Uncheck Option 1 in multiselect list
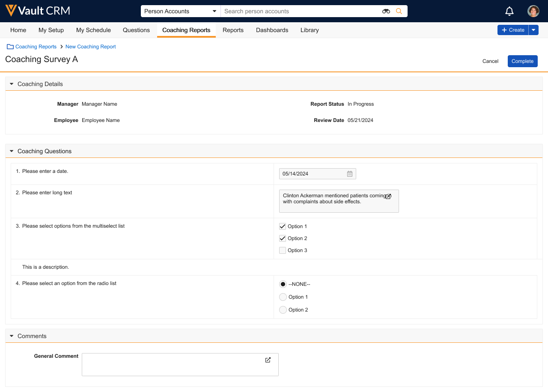 tap(283, 226)
